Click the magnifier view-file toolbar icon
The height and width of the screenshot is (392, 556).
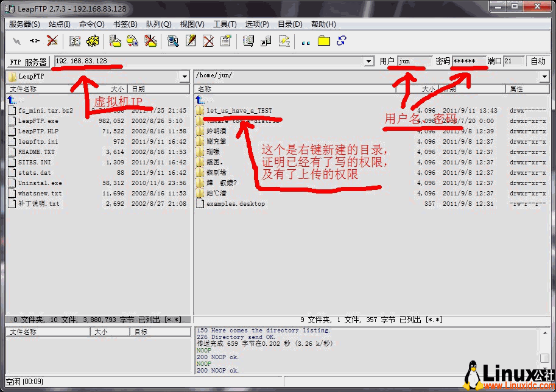(173, 41)
